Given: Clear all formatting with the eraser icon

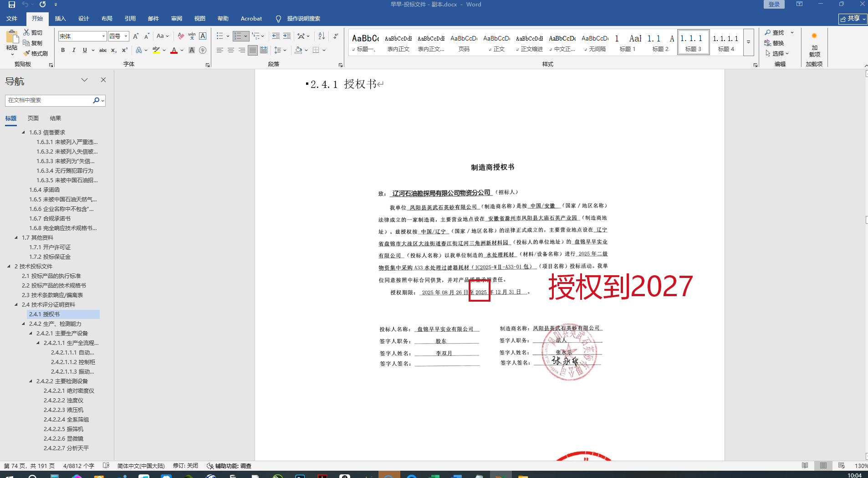Looking at the screenshot, I should [181, 36].
